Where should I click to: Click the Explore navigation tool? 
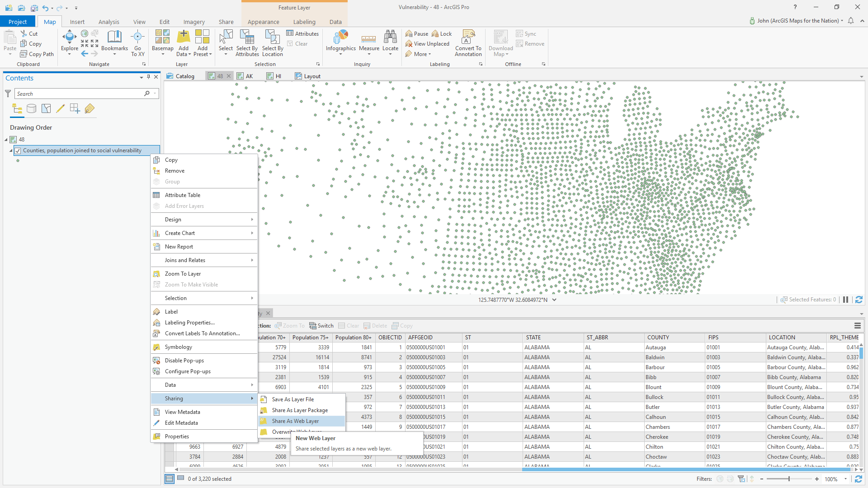point(69,39)
